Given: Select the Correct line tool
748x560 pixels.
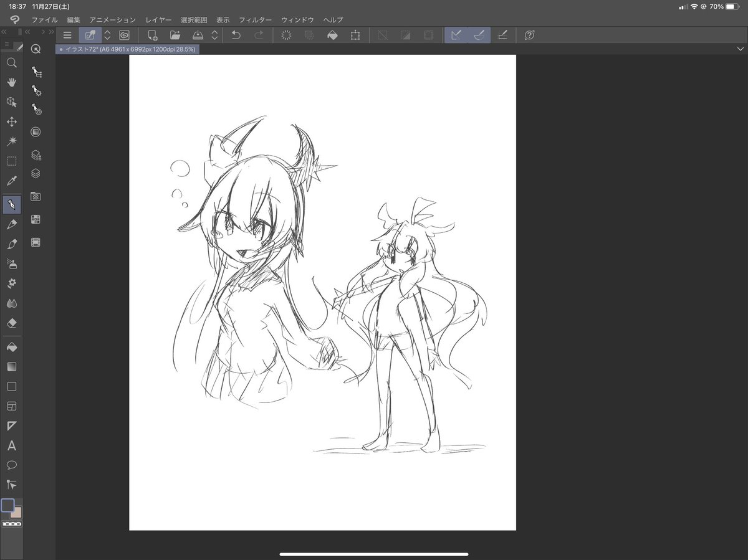Looking at the screenshot, I should pos(11,485).
